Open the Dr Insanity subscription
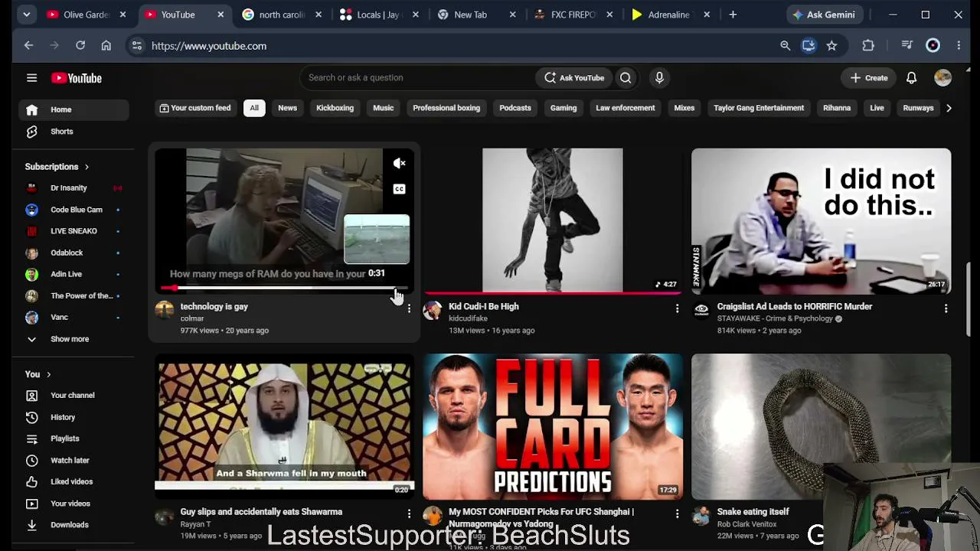Screen dimensions: 980x551 point(73,187)
